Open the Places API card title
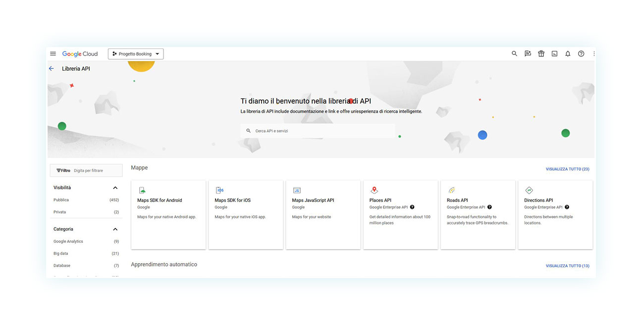Viewport: 644px width, 330px height. [380, 200]
